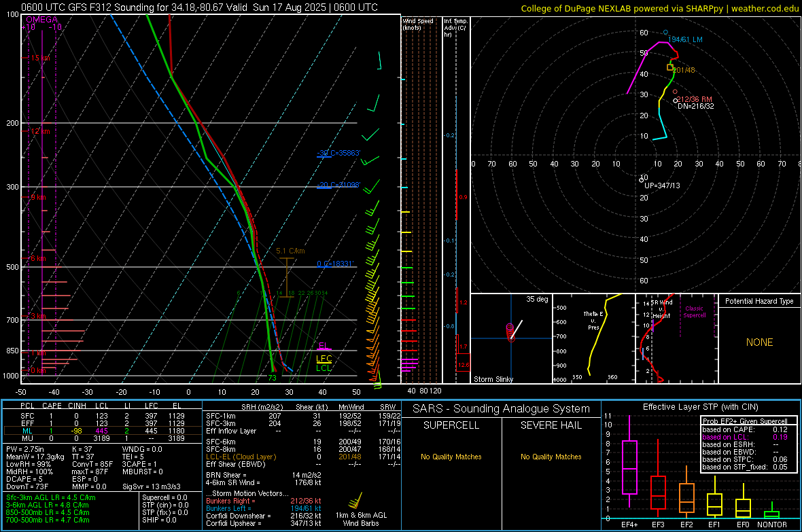The width and height of the screenshot is (802, 532).
Task: Click the '700-500mb LR = 4.7 C/km' line
Action: point(48,520)
